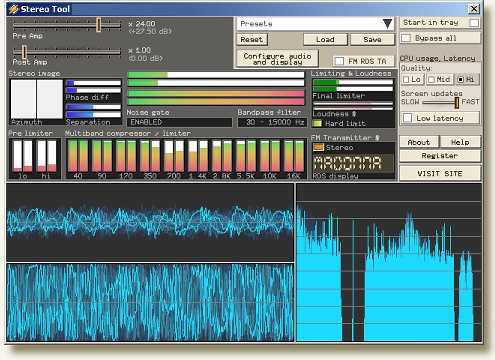Screen dimensions: 495x360
Task: Click the 1.4K multiband compressor meter
Action: [198, 156]
